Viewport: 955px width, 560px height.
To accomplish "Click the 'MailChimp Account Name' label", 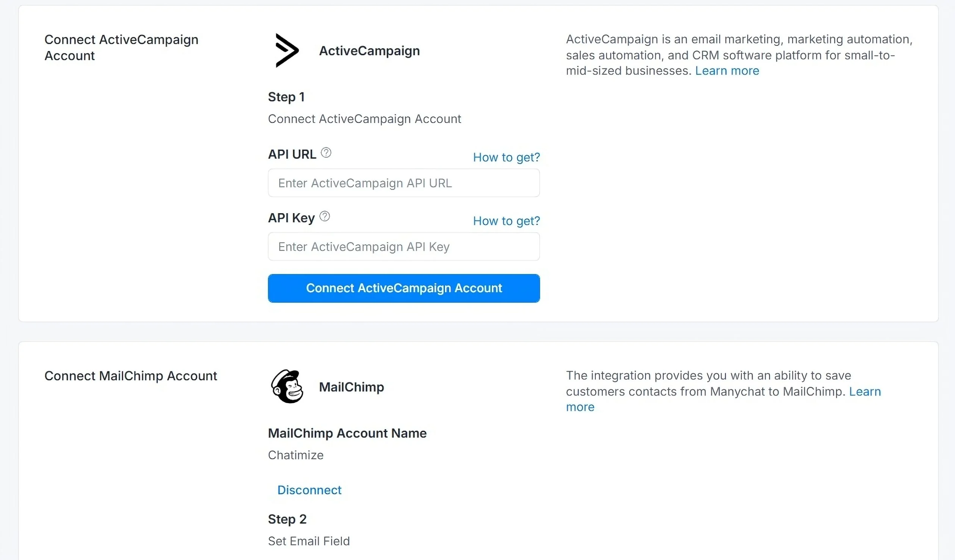I will click(x=347, y=433).
